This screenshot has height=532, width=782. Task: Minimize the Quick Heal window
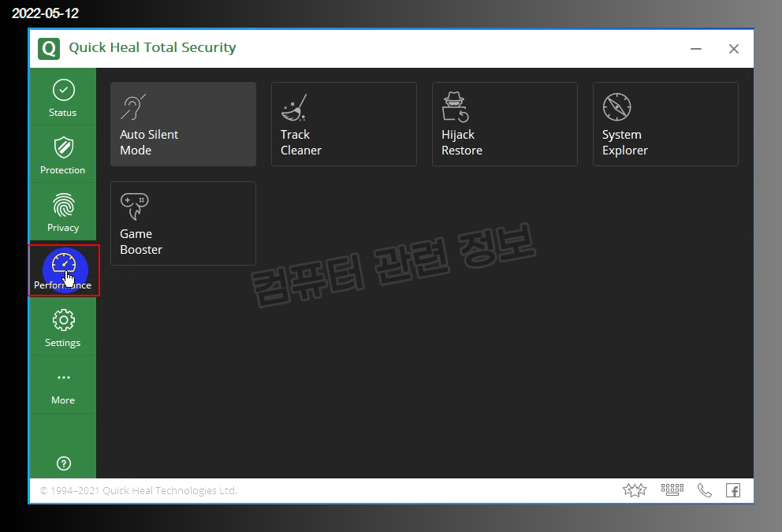[696, 49]
